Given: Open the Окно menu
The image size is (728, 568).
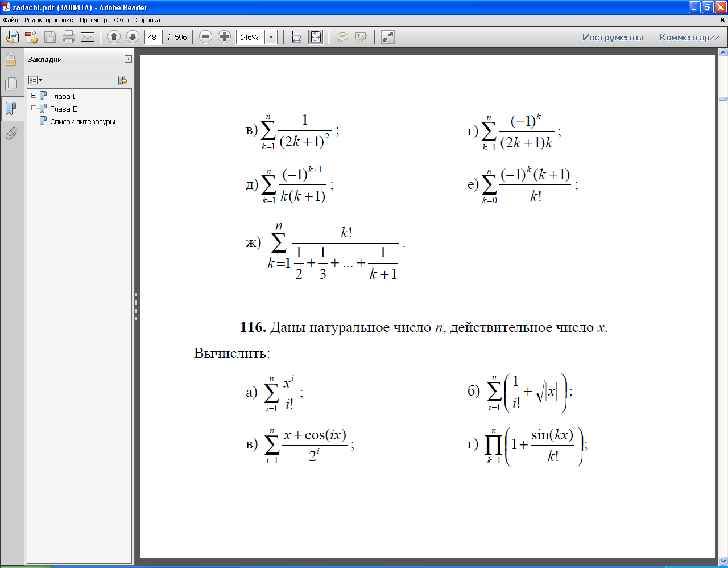Looking at the screenshot, I should 121,20.
